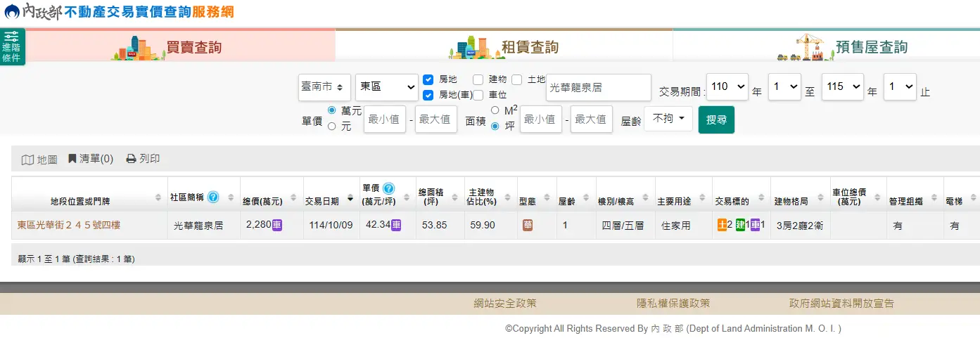Uncheck the 房地(車) checkbox
The image size is (980, 338).
click(428, 95)
